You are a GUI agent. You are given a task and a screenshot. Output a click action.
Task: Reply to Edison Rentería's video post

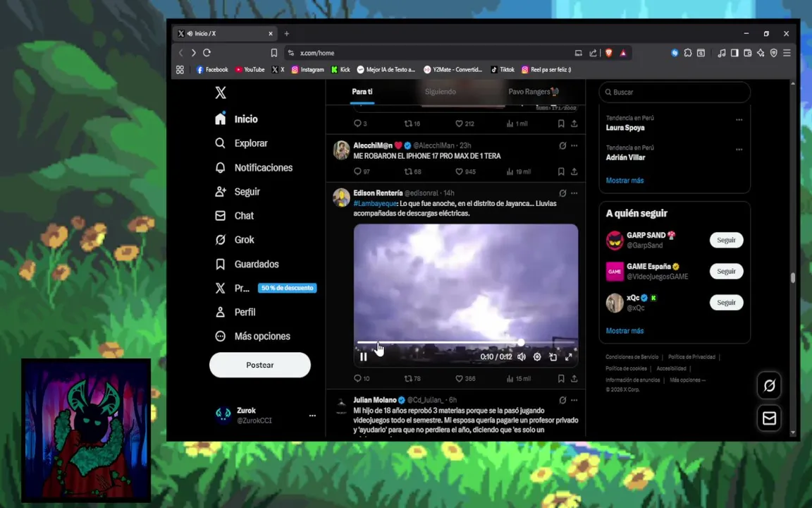pyautogui.click(x=362, y=379)
